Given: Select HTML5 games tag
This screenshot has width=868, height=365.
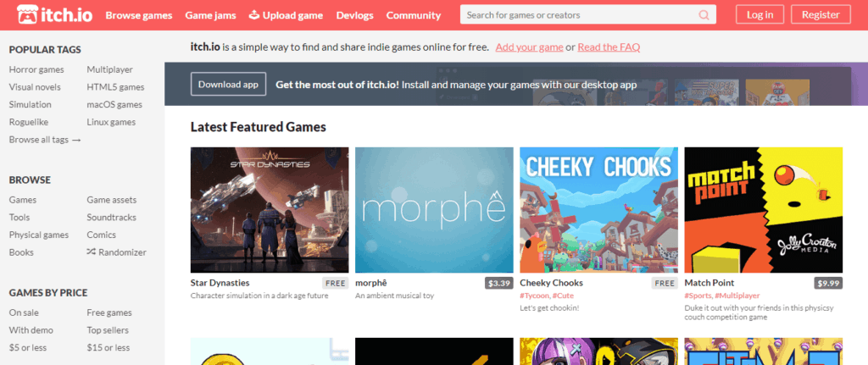Looking at the screenshot, I should (115, 87).
